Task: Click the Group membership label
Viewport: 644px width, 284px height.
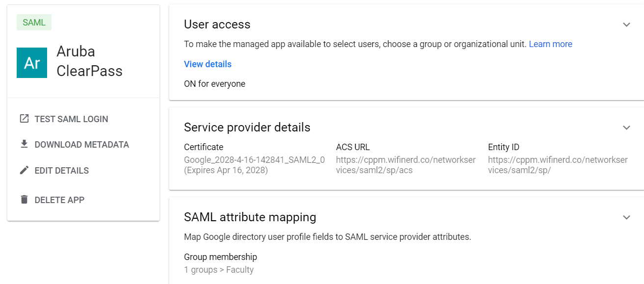Action: [220, 257]
